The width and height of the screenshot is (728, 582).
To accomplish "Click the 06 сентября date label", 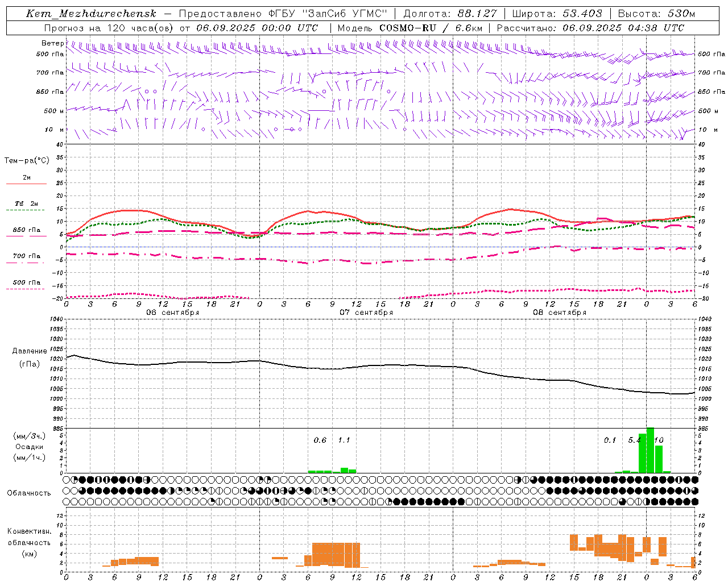I will 173,313.
